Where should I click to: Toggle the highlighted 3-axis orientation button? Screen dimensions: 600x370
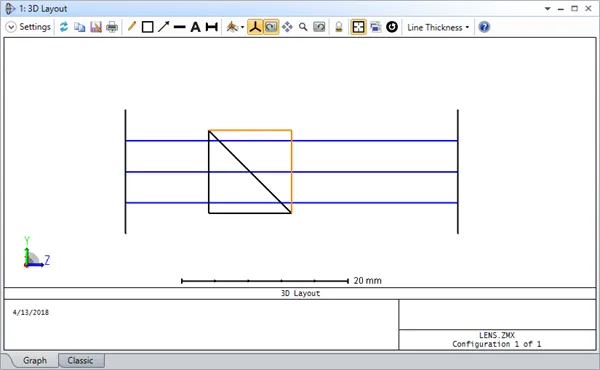255,27
